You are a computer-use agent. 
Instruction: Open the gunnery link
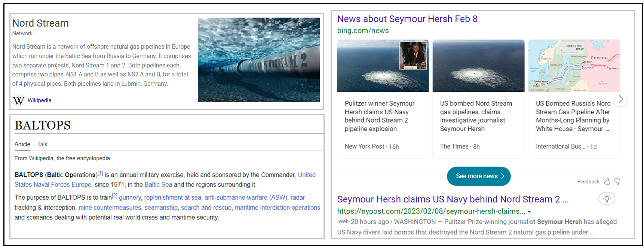coord(130,197)
